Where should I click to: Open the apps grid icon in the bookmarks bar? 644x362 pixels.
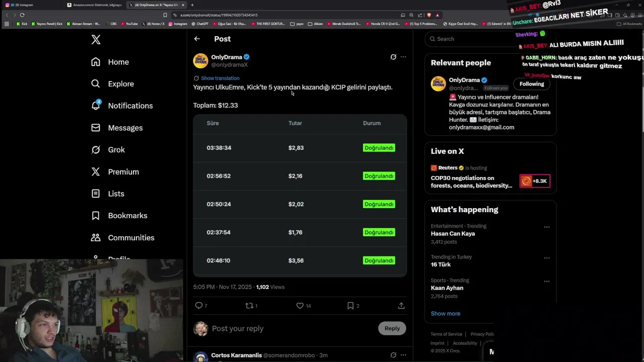click(7, 24)
